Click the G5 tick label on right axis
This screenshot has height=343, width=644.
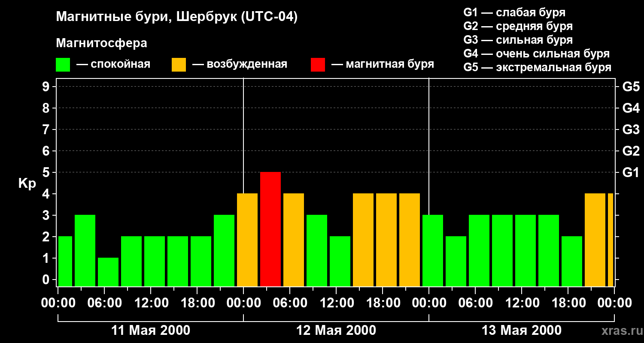click(x=631, y=87)
